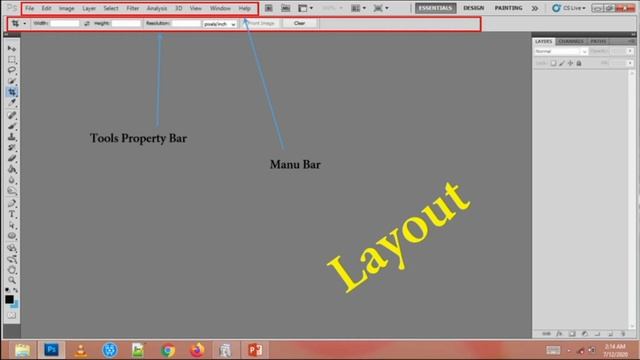The height and width of the screenshot is (360, 640).
Task: Open the Layers panel options menu
Action: (x=631, y=41)
